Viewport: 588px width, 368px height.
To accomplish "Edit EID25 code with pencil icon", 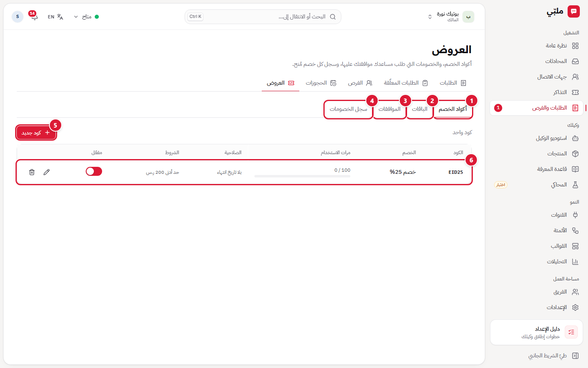I will [x=47, y=172].
